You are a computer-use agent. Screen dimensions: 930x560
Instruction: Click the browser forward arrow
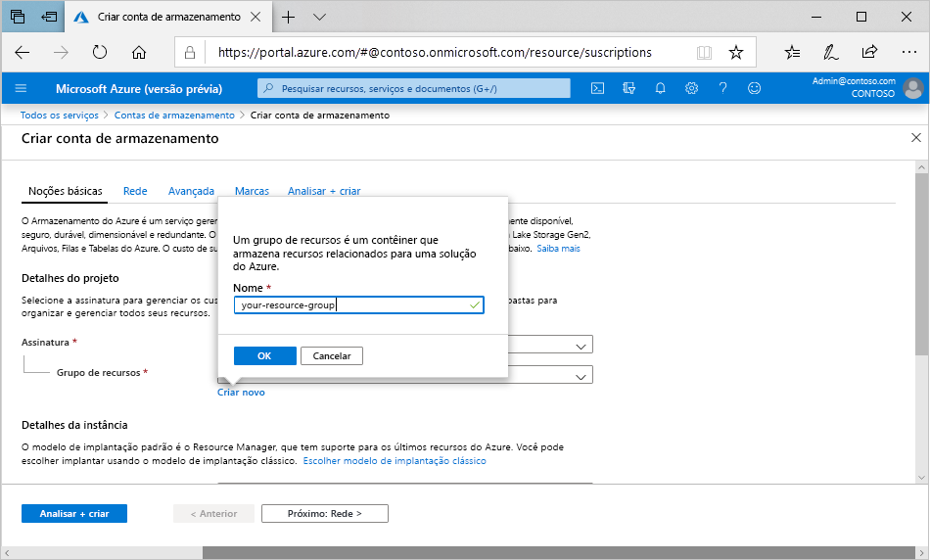(61, 52)
